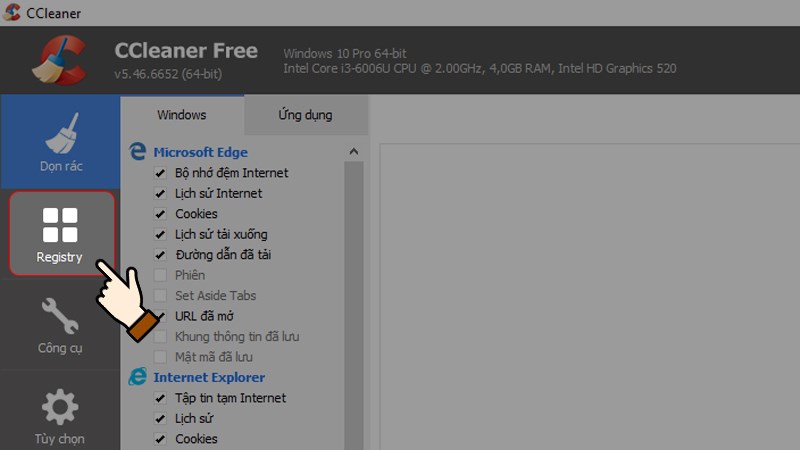Viewport: 800px width, 450px height.
Task: Toggle Đường dẫn đã tải checkbox
Action: coord(160,255)
